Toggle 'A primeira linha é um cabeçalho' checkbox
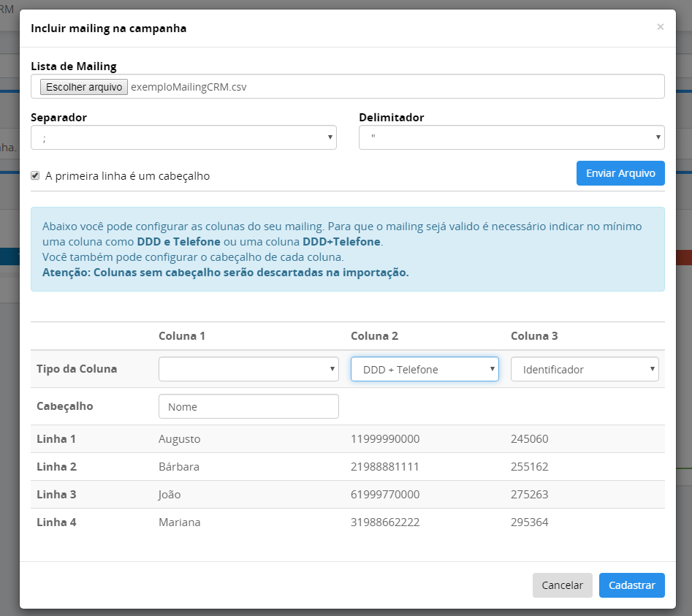The image size is (692, 616). [35, 175]
